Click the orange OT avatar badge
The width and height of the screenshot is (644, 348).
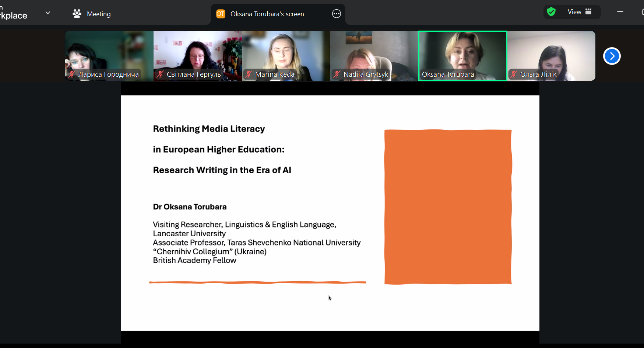(221, 14)
